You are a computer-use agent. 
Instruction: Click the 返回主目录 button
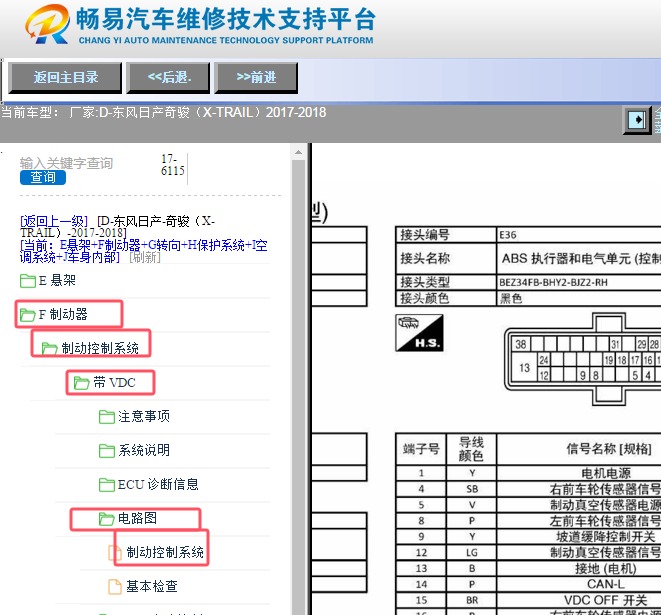[65, 78]
